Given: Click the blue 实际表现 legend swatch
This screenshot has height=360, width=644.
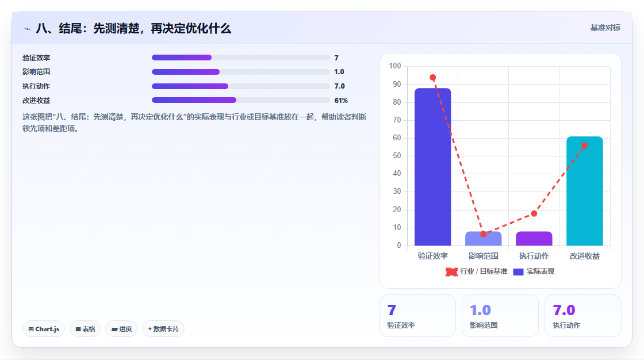Looking at the screenshot, I should coord(518,271).
